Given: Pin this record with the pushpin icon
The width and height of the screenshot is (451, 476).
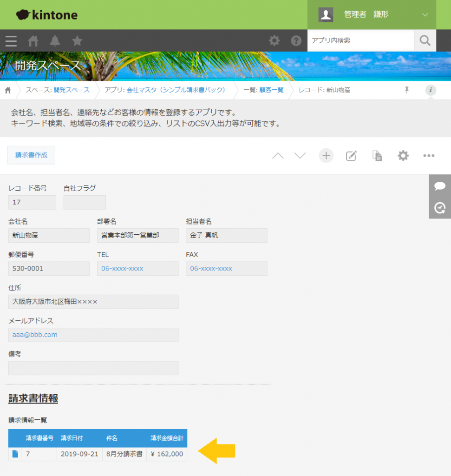Looking at the screenshot, I should (x=407, y=90).
